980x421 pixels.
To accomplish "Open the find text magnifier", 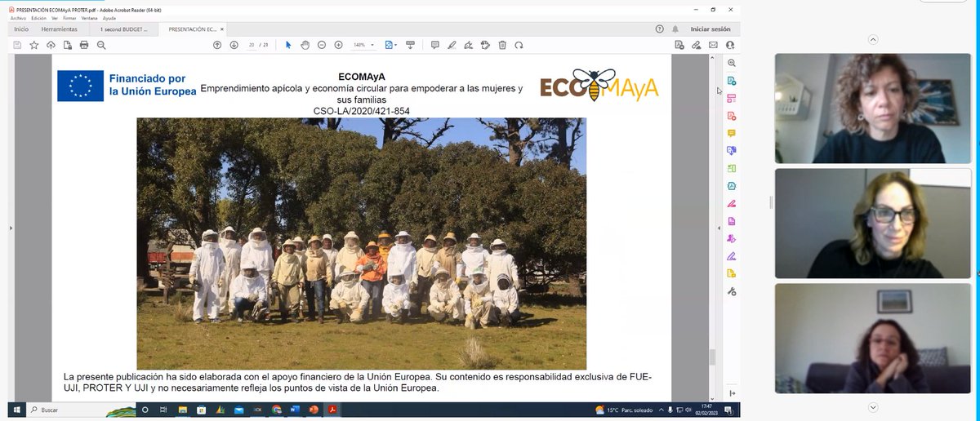I will pyautogui.click(x=100, y=45).
